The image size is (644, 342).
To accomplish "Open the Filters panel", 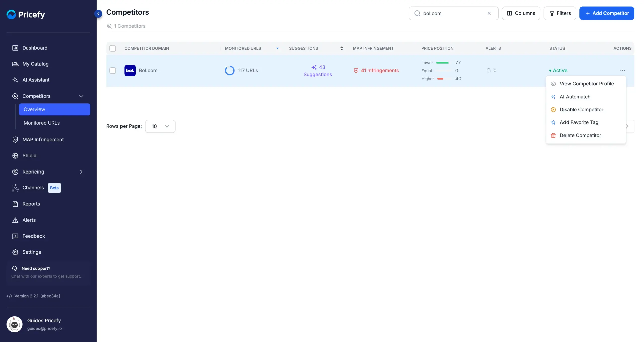I will (560, 13).
